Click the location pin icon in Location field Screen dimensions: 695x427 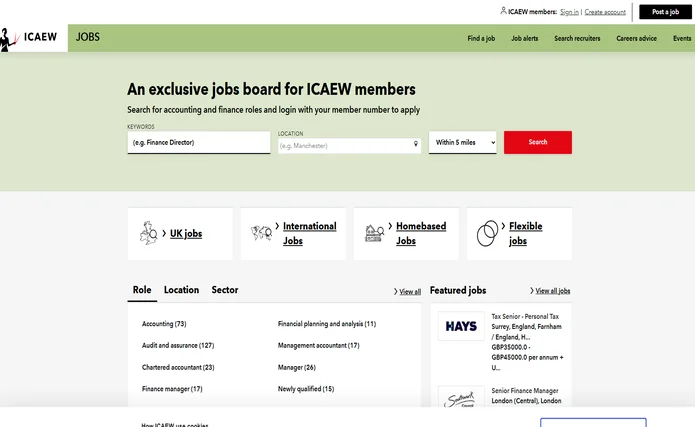coord(416,144)
